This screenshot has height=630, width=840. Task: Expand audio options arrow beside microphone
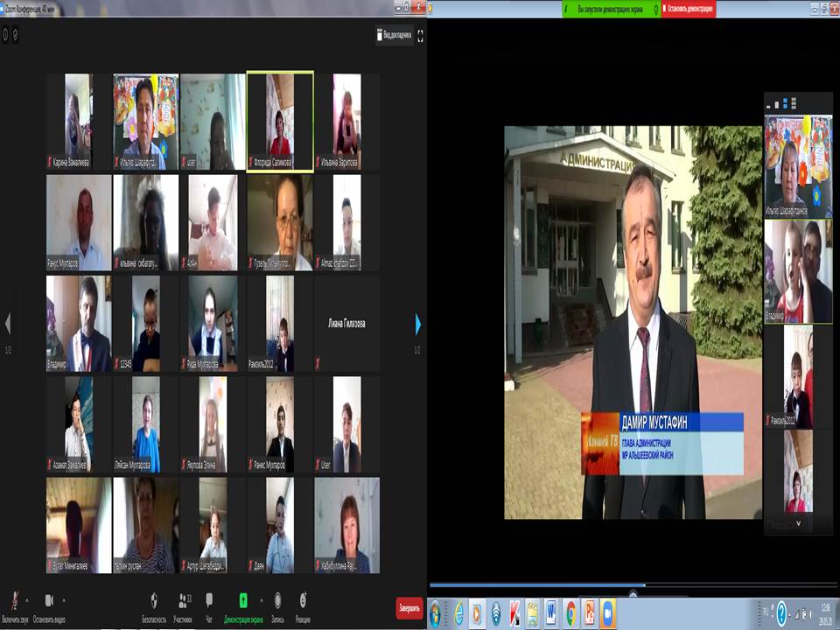(27, 600)
